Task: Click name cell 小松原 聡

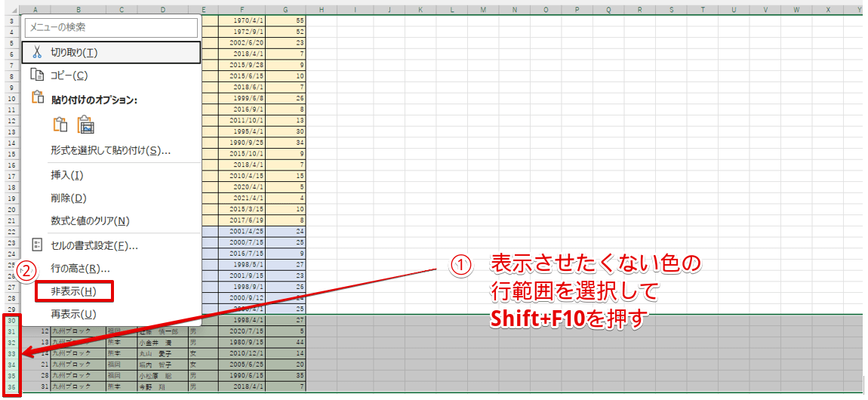Action: (x=162, y=375)
